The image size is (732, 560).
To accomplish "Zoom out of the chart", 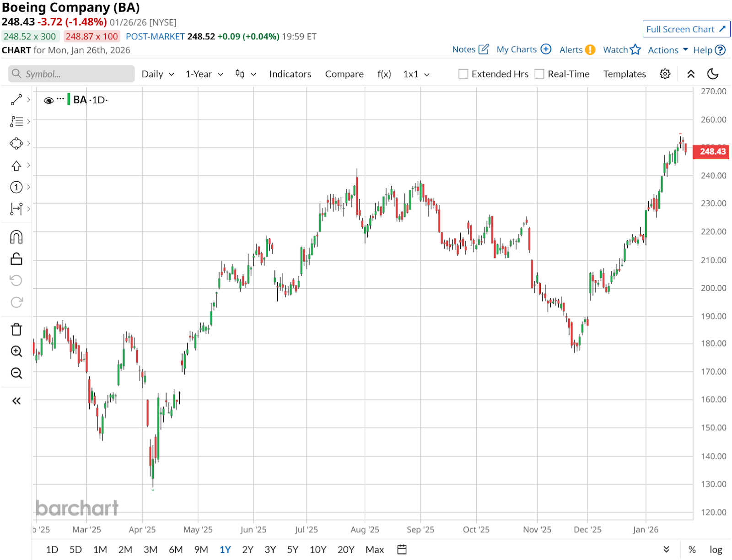I will tap(16, 373).
